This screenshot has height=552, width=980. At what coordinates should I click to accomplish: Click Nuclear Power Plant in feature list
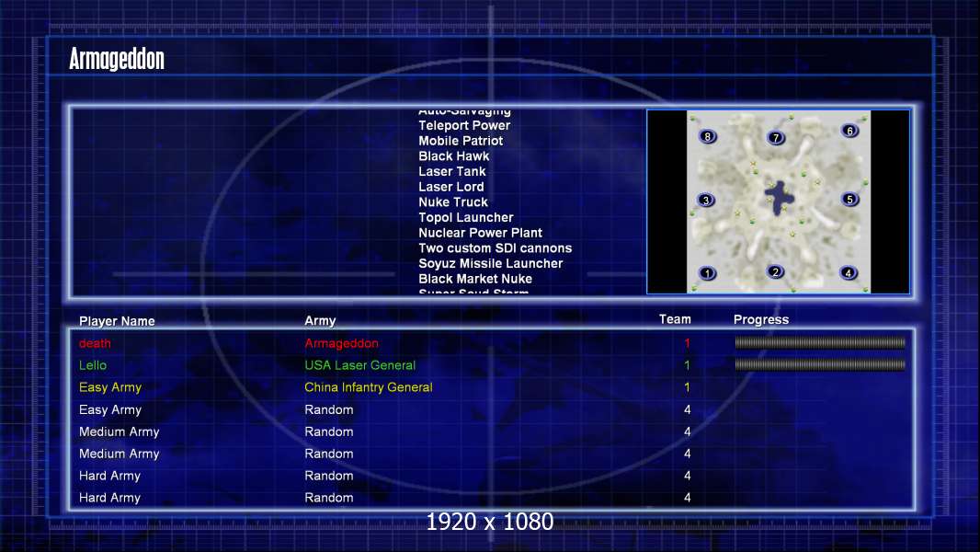tap(480, 233)
